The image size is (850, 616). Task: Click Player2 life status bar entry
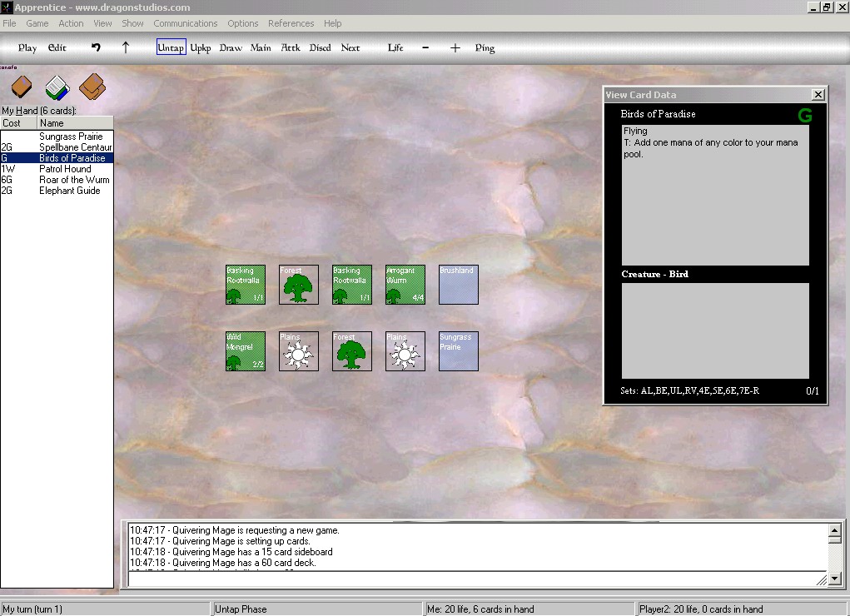tap(742, 609)
